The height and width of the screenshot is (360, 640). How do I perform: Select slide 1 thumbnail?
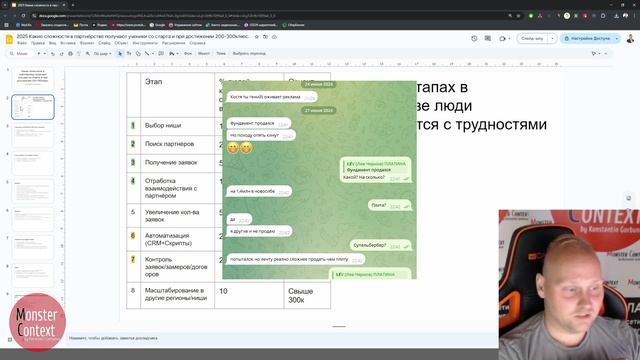tap(33, 79)
